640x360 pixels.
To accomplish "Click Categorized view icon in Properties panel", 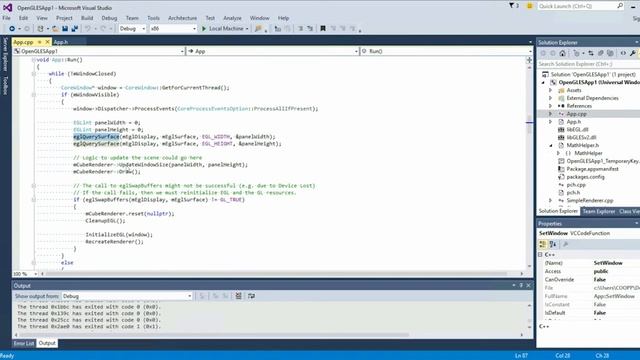I will [x=542, y=244].
